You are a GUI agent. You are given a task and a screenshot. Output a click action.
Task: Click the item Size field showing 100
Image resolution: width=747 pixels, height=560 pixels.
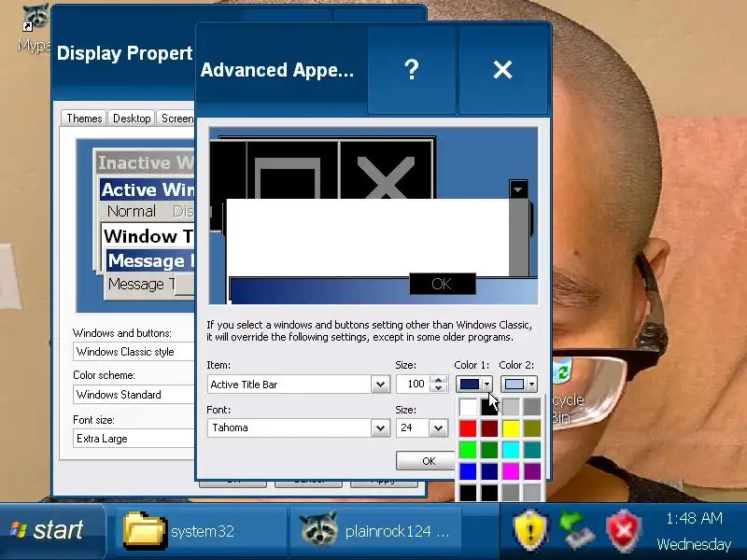coord(413,385)
